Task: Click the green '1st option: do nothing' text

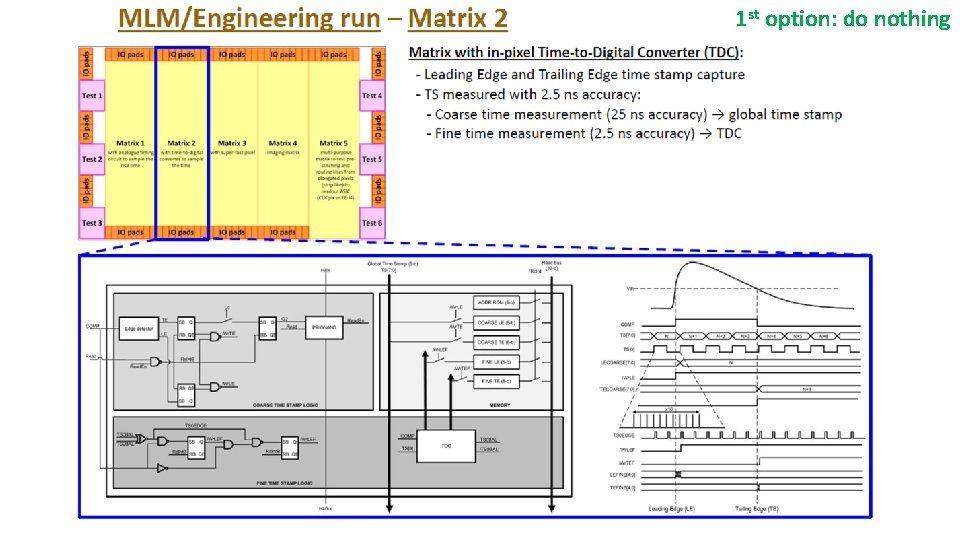Action: pos(843,18)
